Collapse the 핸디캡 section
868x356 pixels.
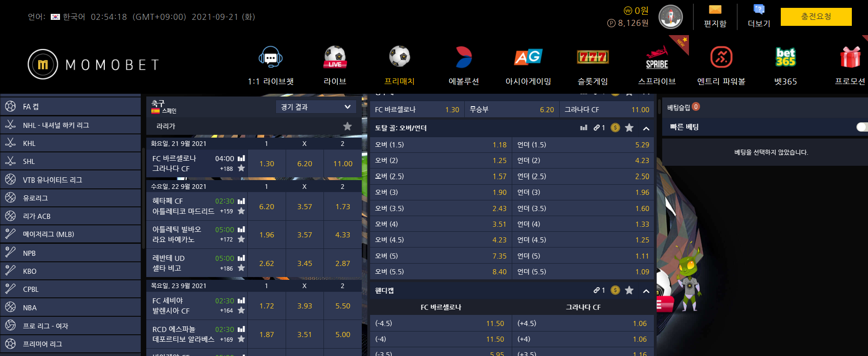pyautogui.click(x=646, y=291)
